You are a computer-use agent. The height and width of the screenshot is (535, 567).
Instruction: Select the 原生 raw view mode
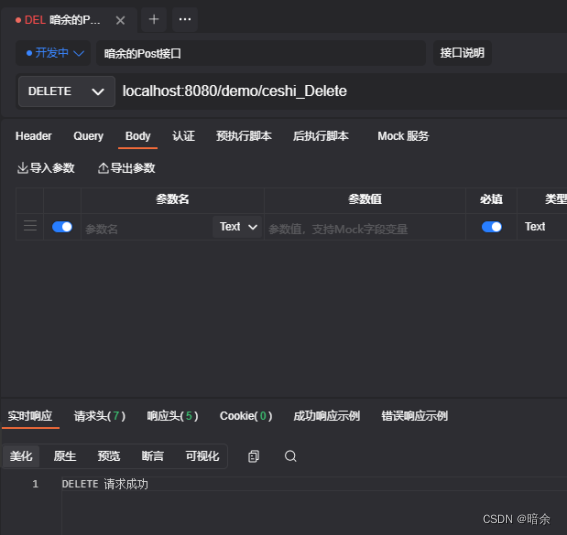coord(65,456)
